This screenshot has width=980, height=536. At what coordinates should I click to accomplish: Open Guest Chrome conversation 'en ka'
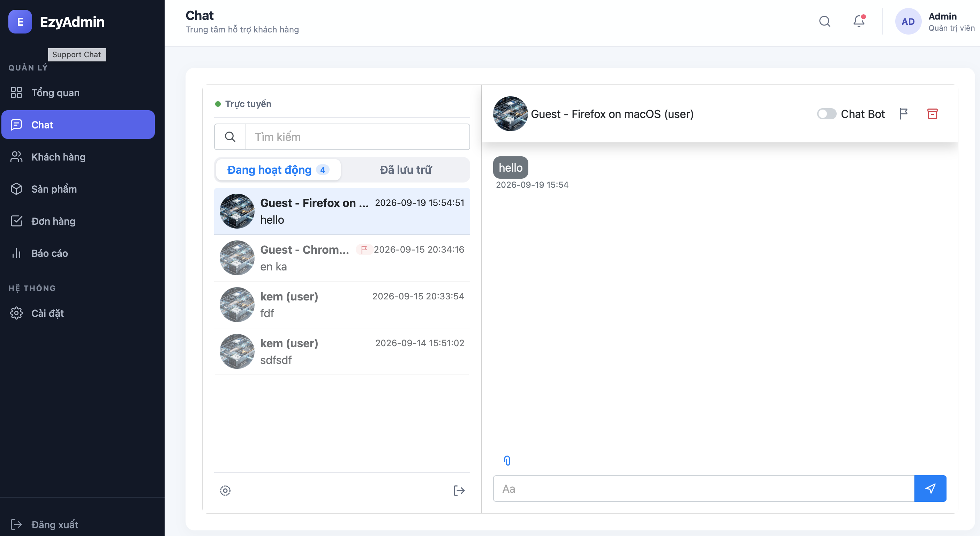(x=342, y=258)
